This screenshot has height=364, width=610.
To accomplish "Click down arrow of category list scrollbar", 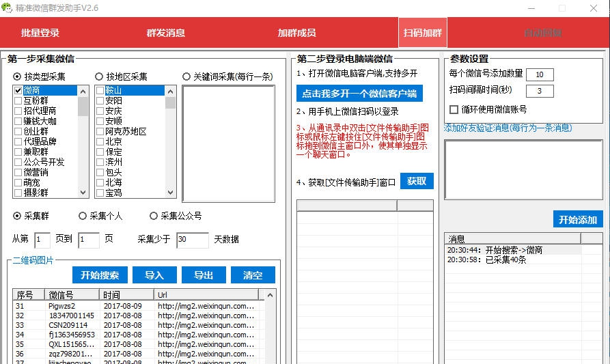I will pyautogui.click(x=83, y=192).
